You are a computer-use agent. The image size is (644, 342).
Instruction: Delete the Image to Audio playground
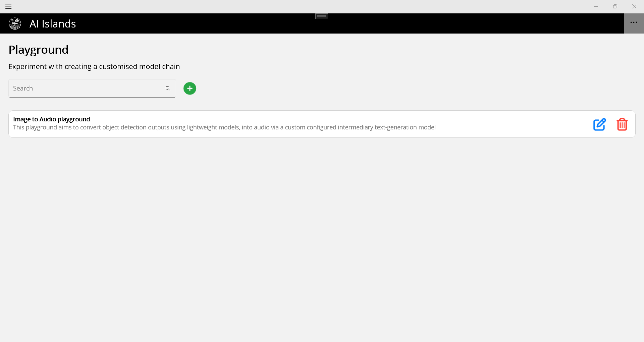(x=622, y=124)
